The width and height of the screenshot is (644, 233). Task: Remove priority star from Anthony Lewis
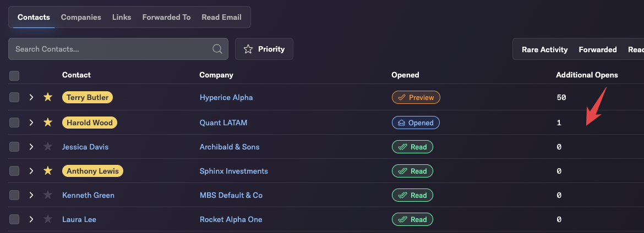[x=48, y=171]
